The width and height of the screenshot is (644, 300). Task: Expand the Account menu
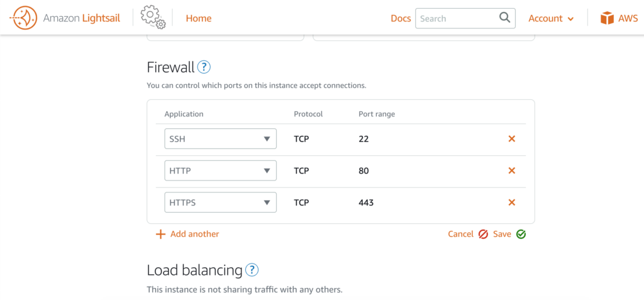[551, 18]
